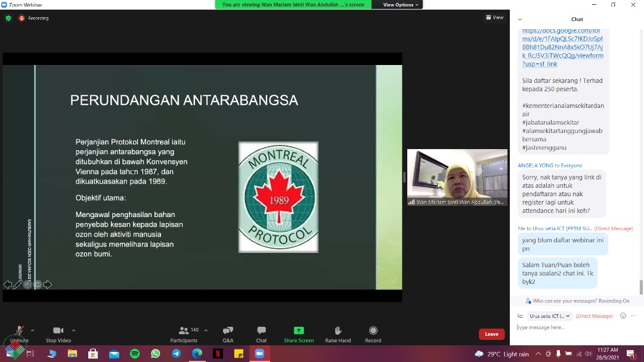This screenshot has width=644, height=362.
Task: Click message 'Salam Tuan/Puan boleh tanya'
Action: pyautogui.click(x=558, y=273)
